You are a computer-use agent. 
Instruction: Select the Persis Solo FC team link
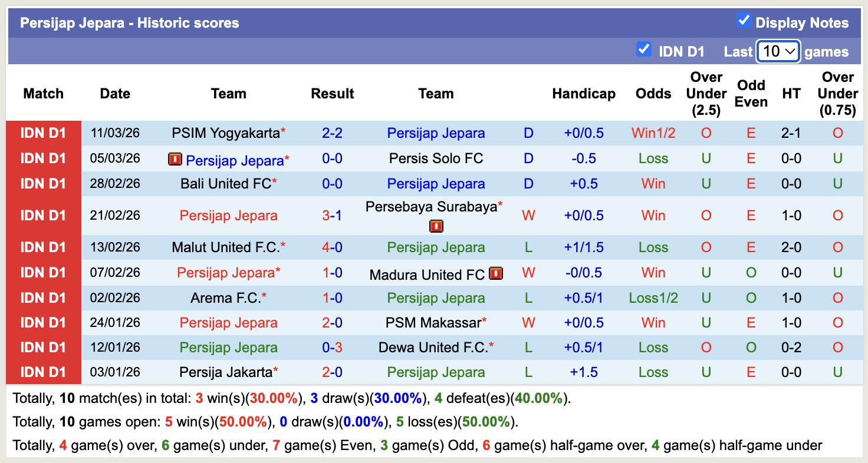tap(436, 158)
